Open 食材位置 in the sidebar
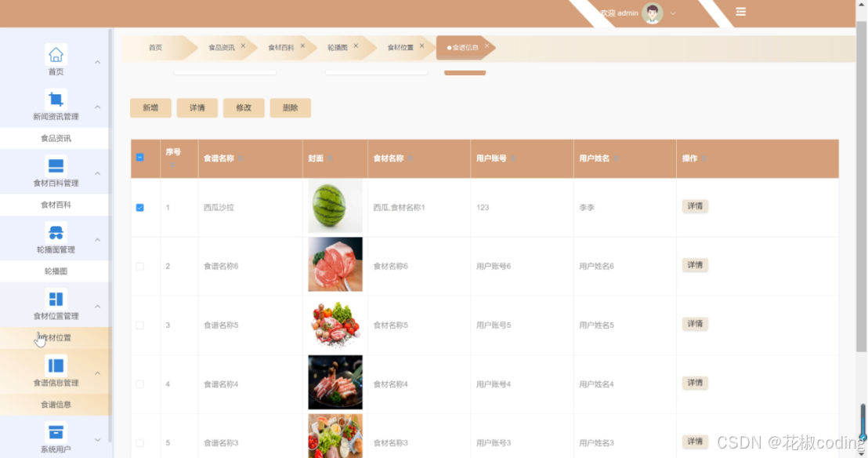 tap(56, 338)
